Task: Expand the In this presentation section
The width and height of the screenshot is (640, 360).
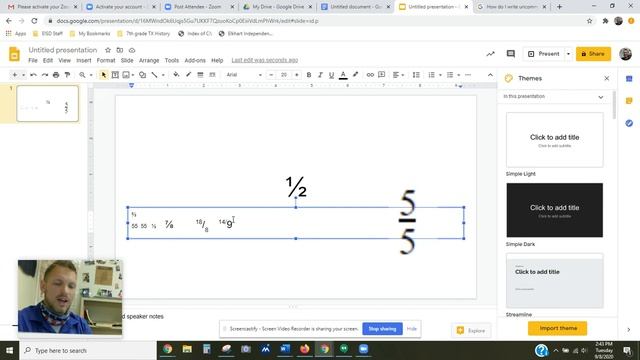Action: click(553, 97)
